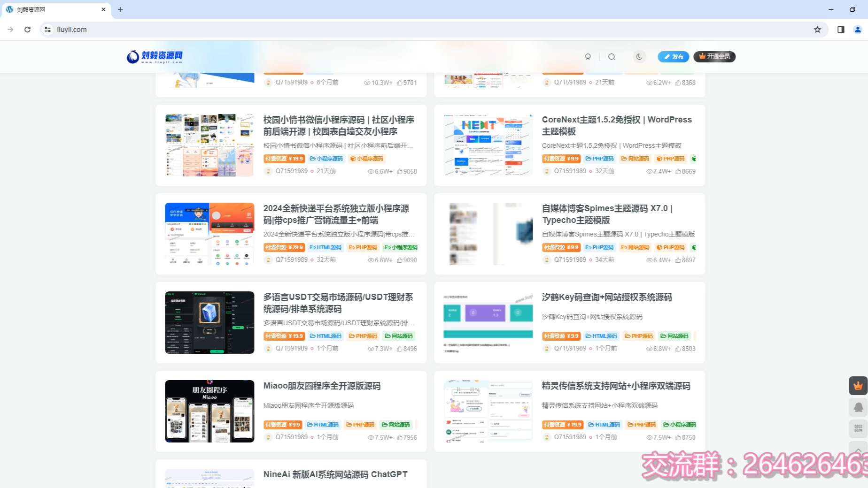The height and width of the screenshot is (488, 868).
Task: Click HTML源码 tag on 快递平台 card
Action: (x=325, y=247)
